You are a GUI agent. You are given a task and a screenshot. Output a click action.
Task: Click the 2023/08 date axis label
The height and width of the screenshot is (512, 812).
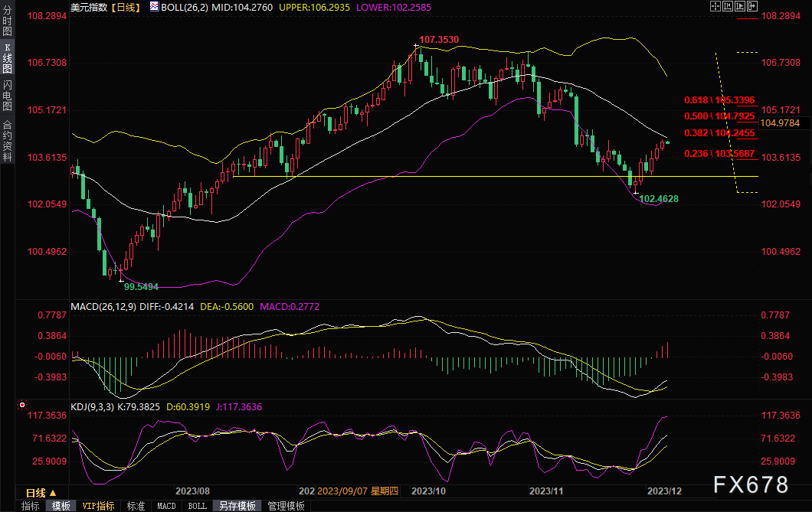tap(192, 491)
